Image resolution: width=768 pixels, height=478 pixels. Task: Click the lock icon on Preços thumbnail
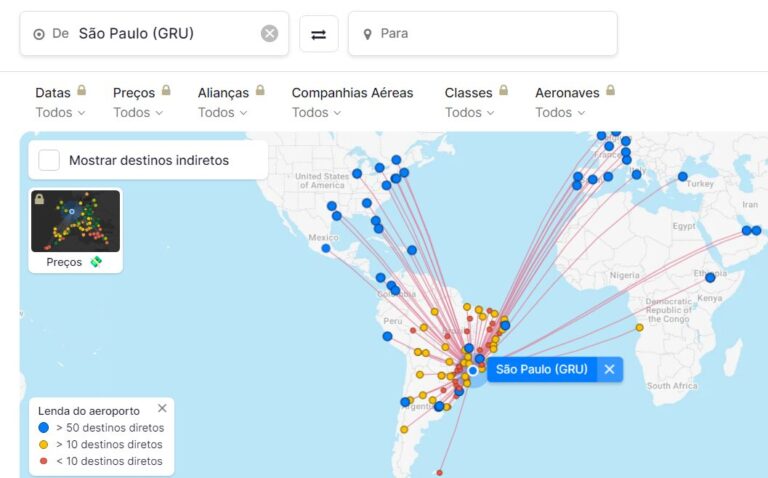click(x=40, y=198)
